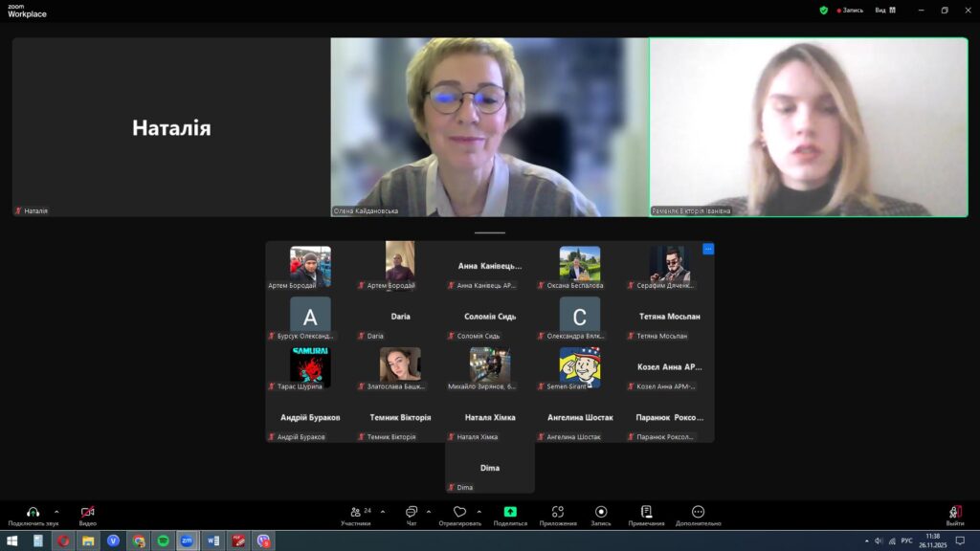Click the Leave meeting button
The image size is (980, 551).
click(955, 514)
